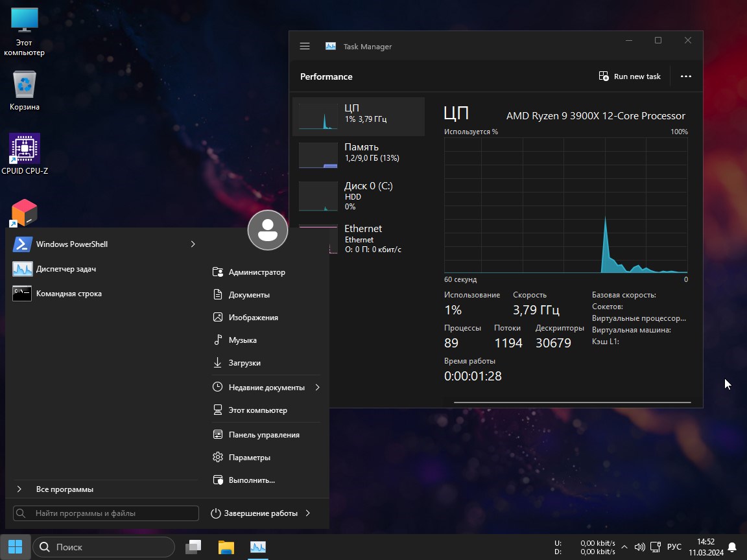
Task: Select the ЦП performance entry
Action: tap(358, 117)
